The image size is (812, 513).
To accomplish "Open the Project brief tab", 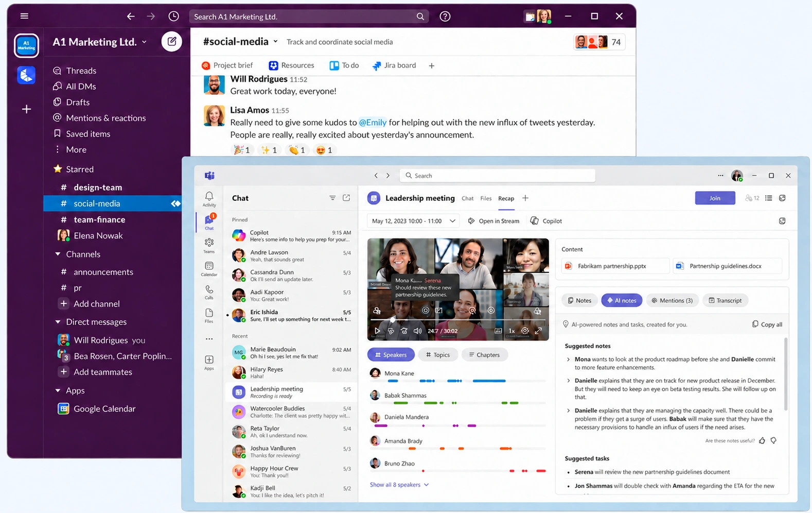I will coord(227,65).
